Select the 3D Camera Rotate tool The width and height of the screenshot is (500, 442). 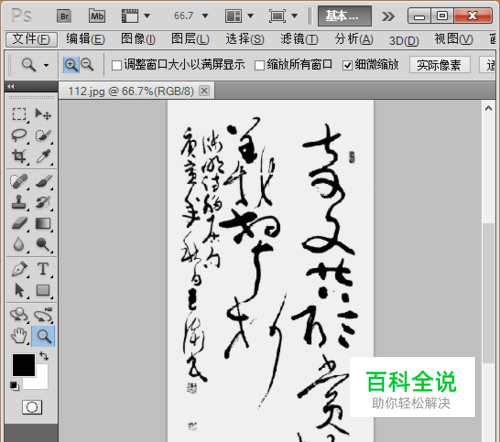[43, 315]
